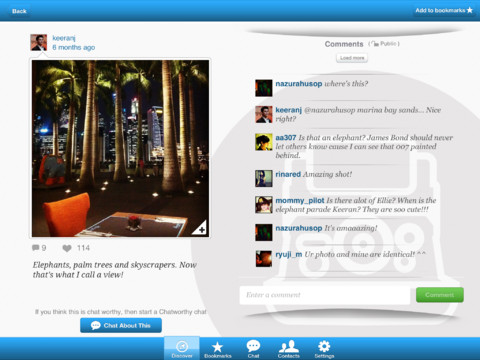Tap the comment count bubble icon

35,248
